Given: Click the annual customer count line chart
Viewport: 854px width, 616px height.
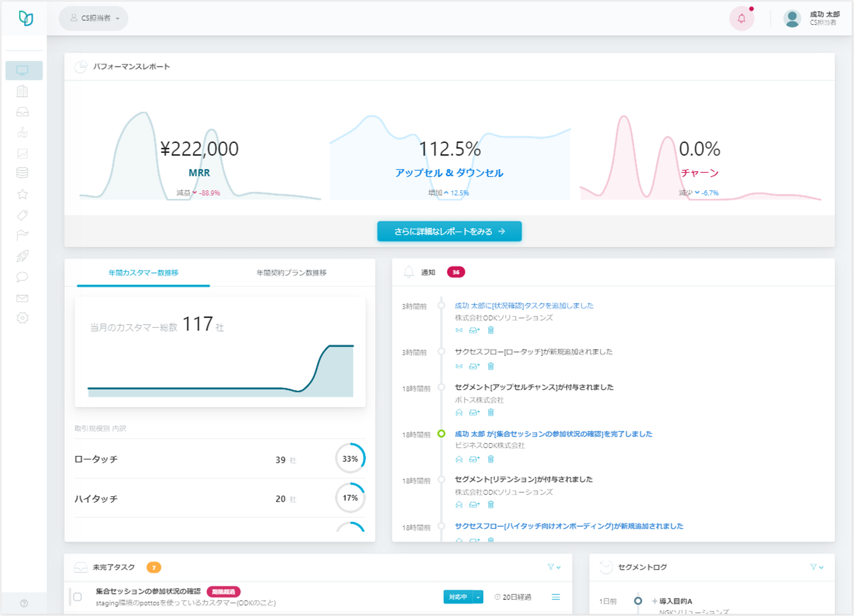Looking at the screenshot, I should click(220, 370).
